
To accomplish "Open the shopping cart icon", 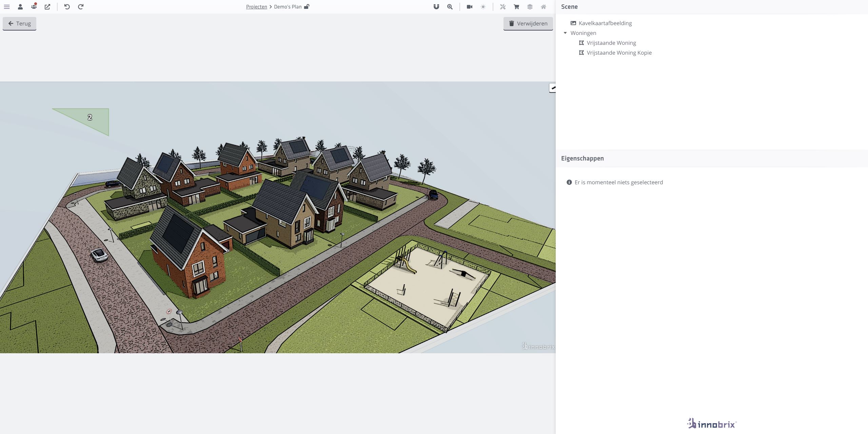I will pyautogui.click(x=516, y=7).
